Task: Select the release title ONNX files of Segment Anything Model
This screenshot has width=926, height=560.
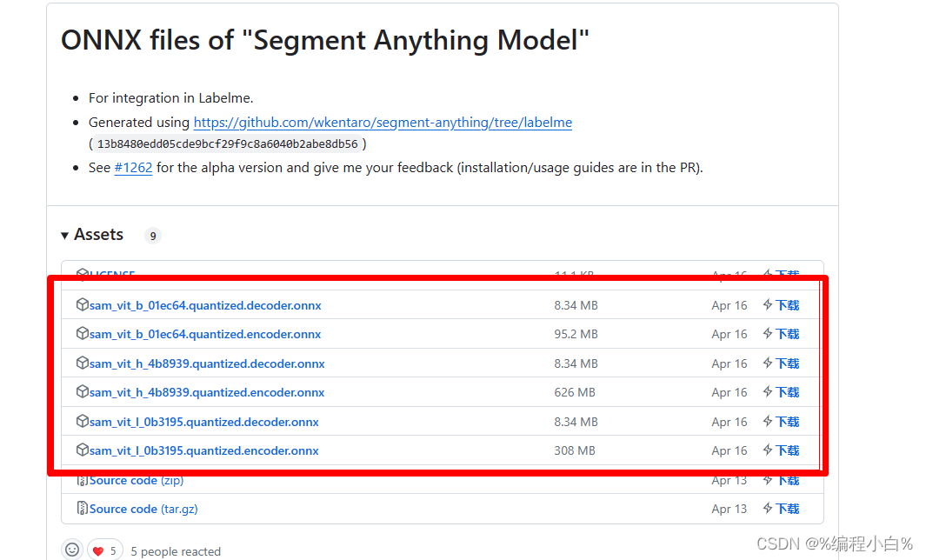Action: (x=325, y=41)
